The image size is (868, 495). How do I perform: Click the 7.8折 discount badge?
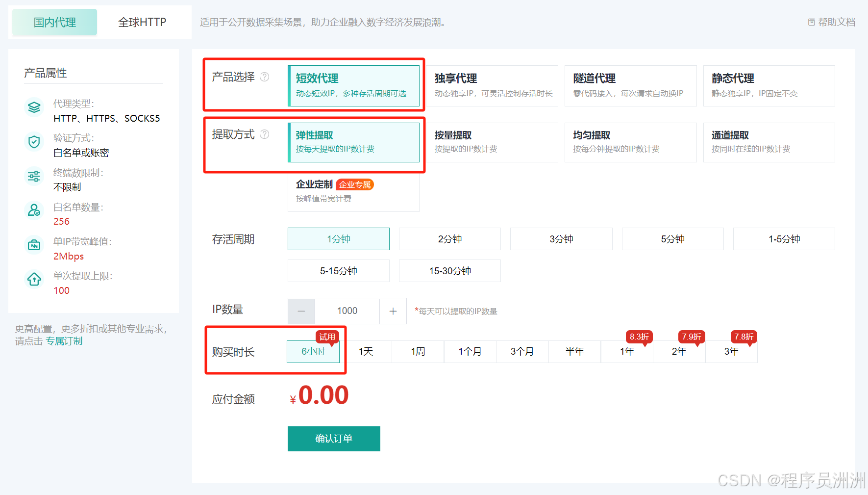pyautogui.click(x=744, y=337)
